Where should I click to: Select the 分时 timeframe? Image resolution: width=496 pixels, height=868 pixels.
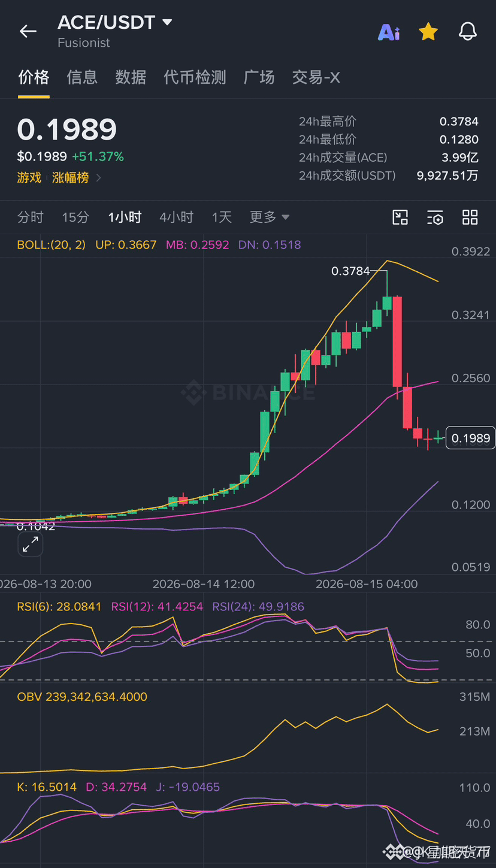point(31,217)
